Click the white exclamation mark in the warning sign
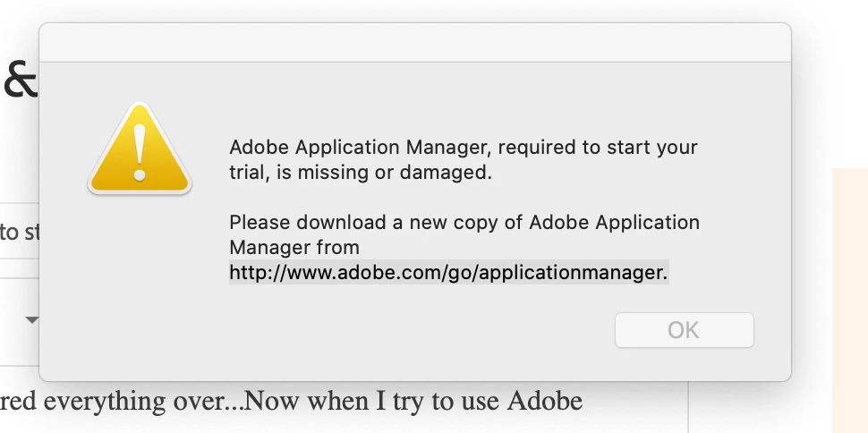 coord(139,152)
